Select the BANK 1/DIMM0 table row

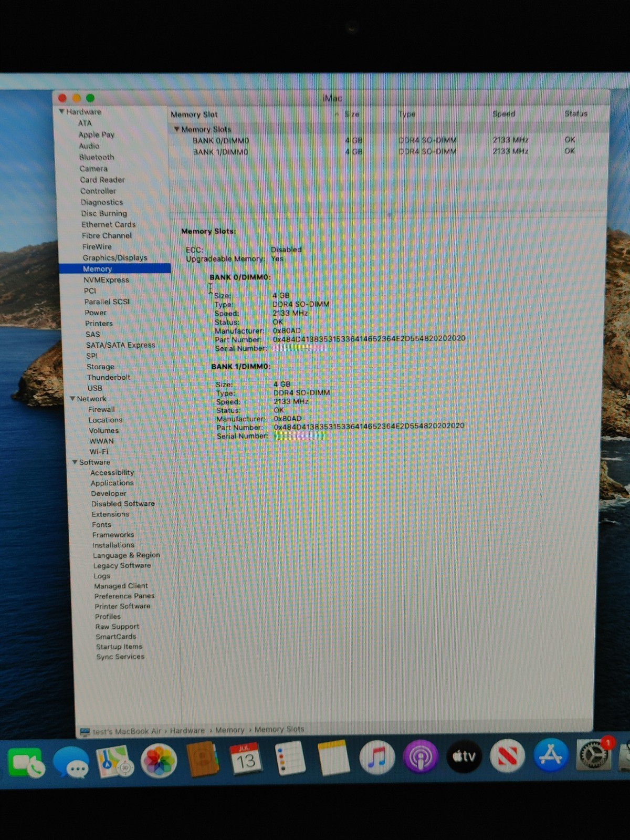tap(389, 152)
